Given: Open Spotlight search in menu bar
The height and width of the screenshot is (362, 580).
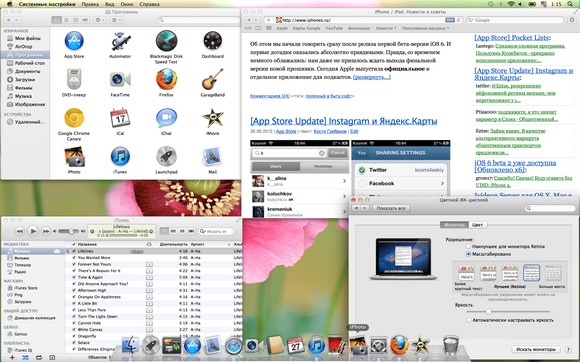Looking at the screenshot, I should (570, 4).
